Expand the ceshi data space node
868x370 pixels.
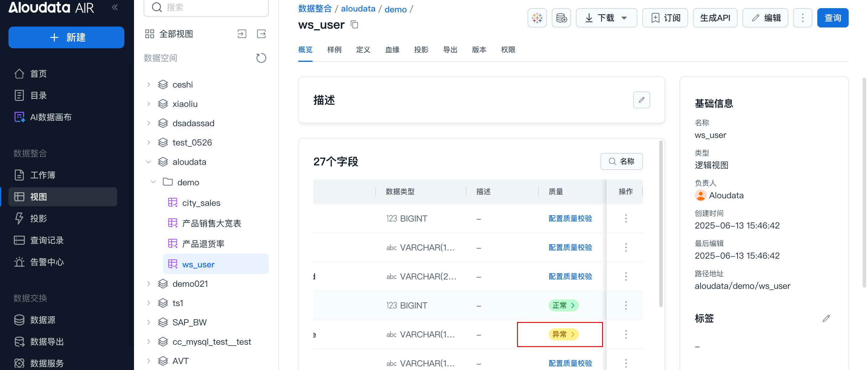tap(148, 85)
